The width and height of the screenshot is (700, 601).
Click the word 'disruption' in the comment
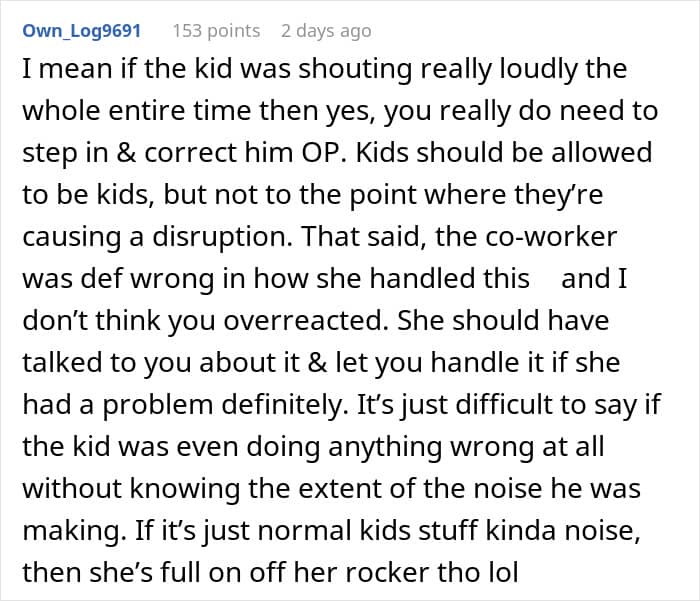219,237
